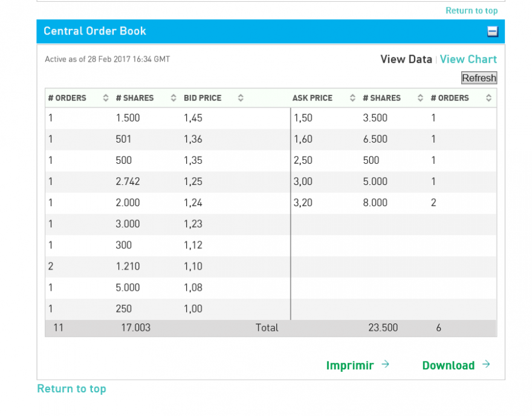Collapse the Central Order Book panel
This screenshot has width=532, height=416.
click(x=492, y=31)
